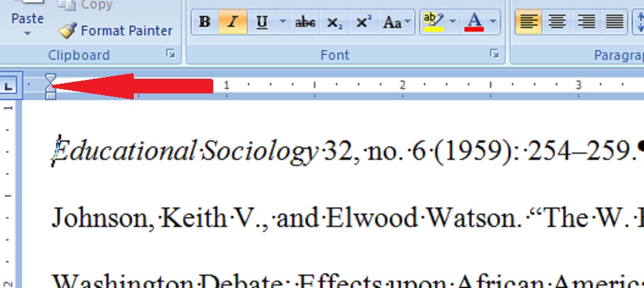644x288 pixels.
Task: Click the left indent box marker on ruler
Action: 50,96
